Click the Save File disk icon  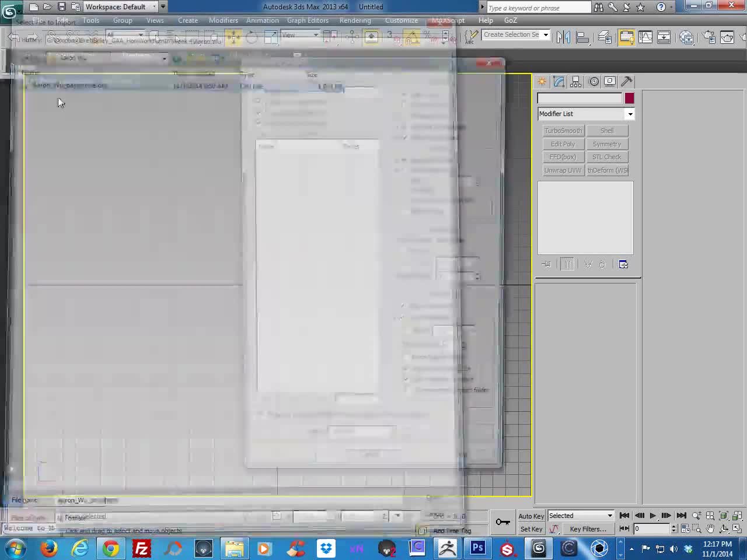point(61,7)
